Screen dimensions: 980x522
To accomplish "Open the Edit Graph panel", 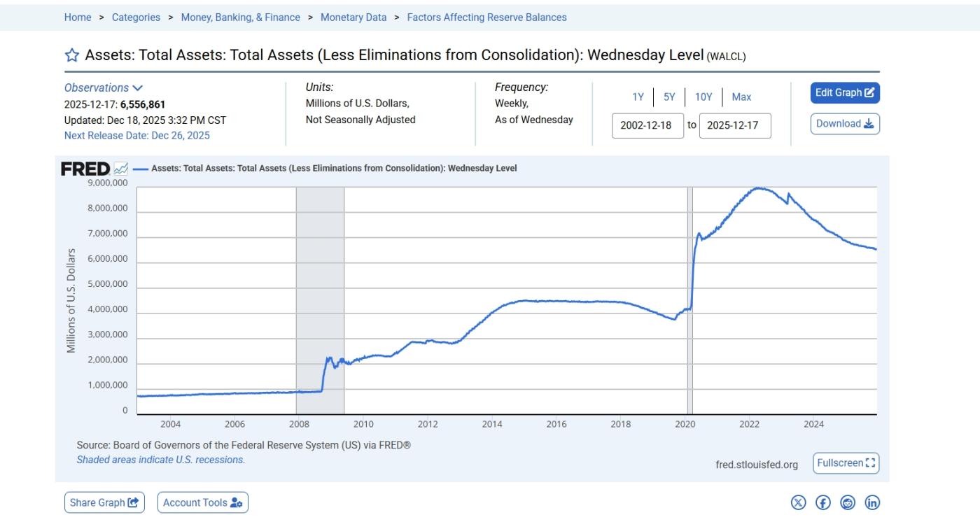I will coord(845,93).
